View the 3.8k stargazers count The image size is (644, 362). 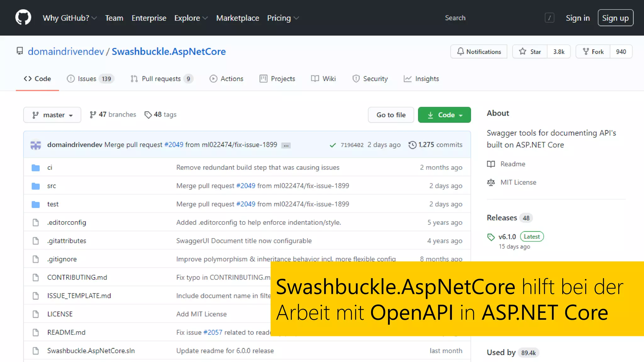point(559,52)
